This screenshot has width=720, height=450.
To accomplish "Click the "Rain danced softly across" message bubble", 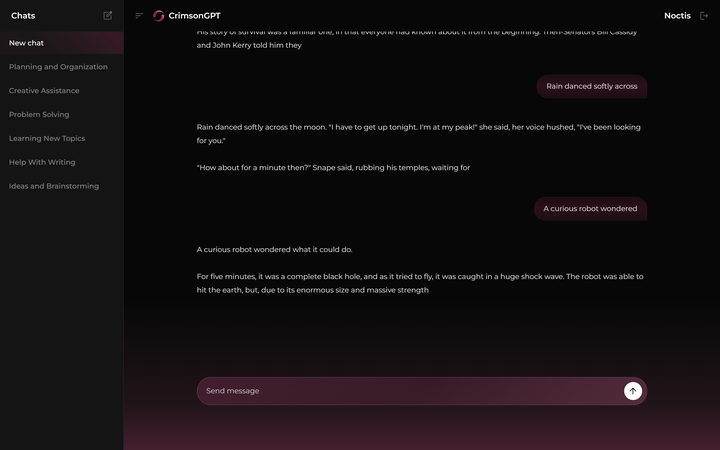I will pos(591,86).
